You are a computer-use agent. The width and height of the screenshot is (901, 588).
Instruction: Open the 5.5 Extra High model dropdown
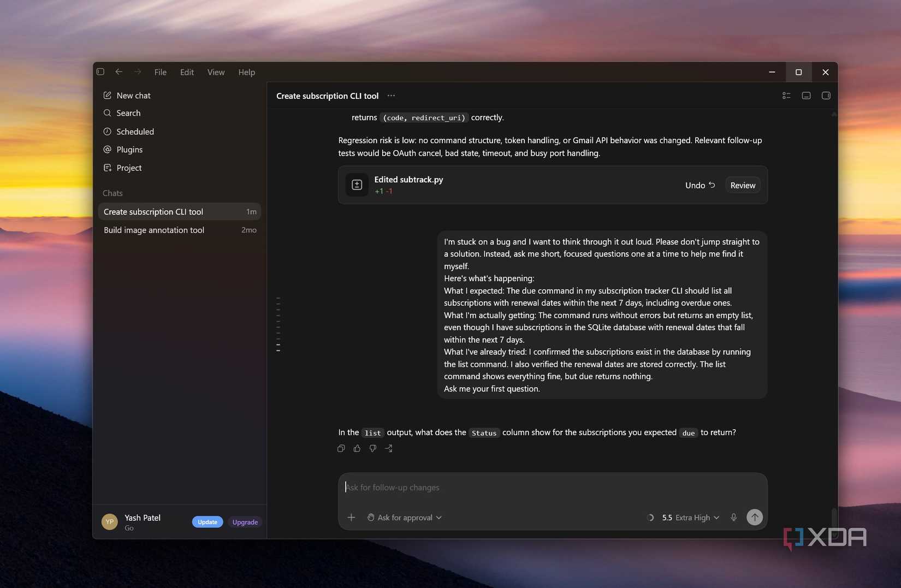(x=690, y=518)
